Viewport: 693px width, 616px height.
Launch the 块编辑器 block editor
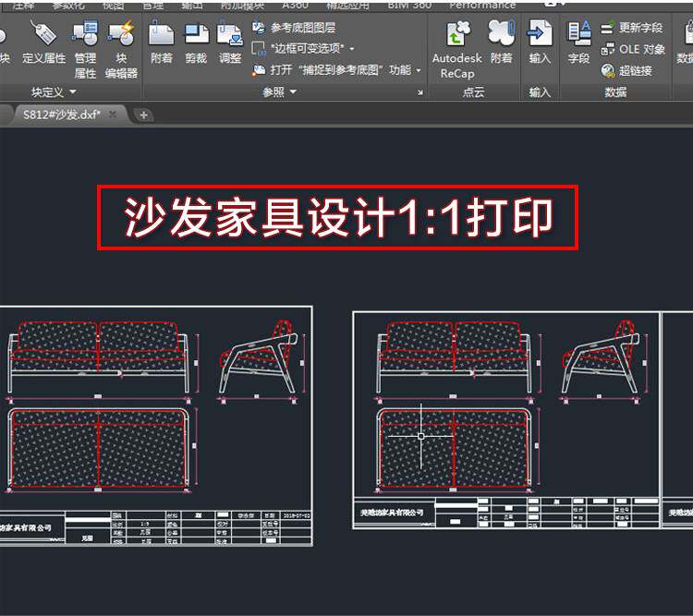click(121, 33)
